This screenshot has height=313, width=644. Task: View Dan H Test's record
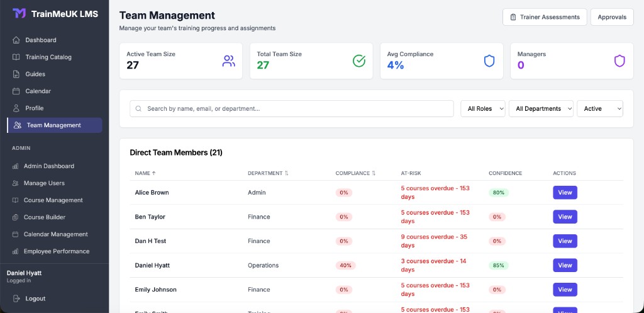click(x=565, y=241)
